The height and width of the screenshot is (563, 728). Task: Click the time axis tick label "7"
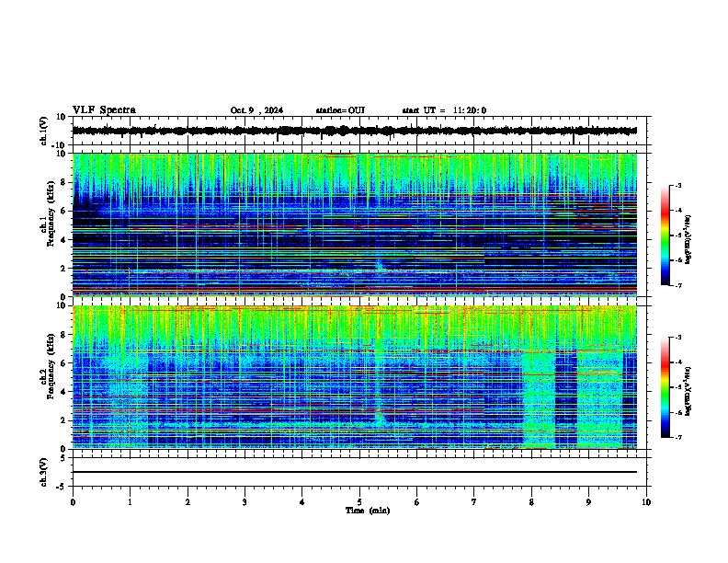click(x=474, y=502)
